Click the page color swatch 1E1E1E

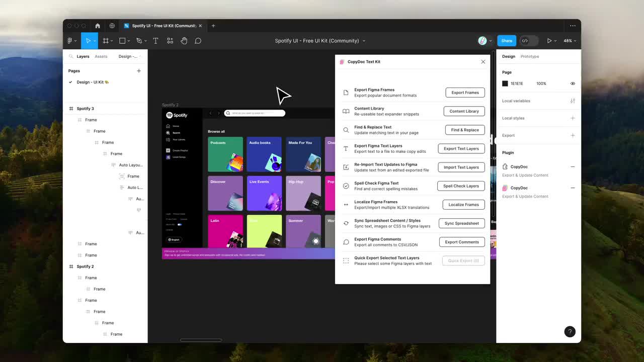[505, 83]
